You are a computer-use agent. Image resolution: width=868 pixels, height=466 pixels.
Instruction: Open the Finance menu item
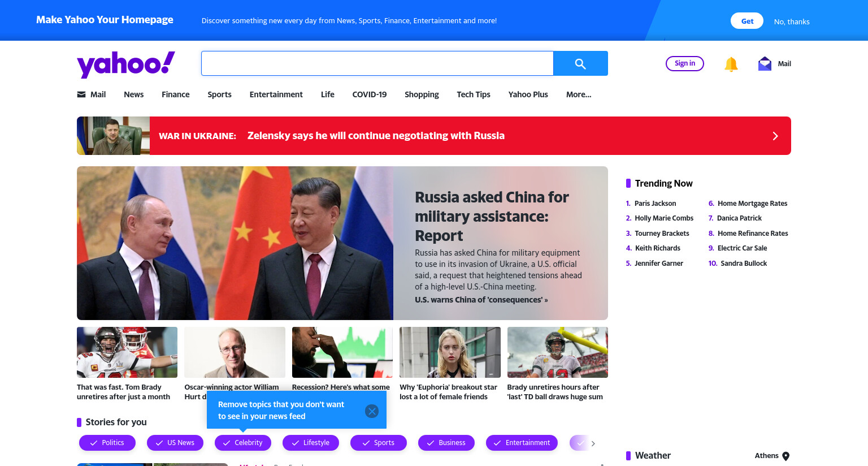pyautogui.click(x=176, y=94)
